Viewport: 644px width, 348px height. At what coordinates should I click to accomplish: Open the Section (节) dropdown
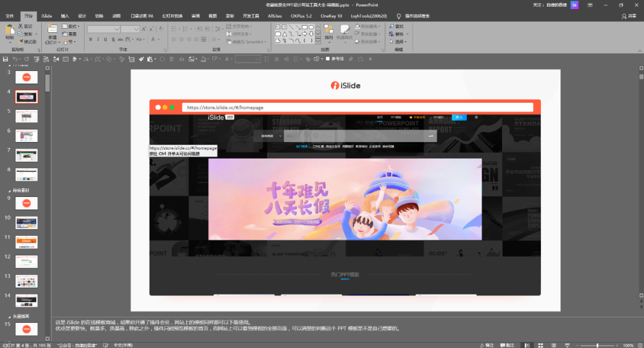coord(70,42)
